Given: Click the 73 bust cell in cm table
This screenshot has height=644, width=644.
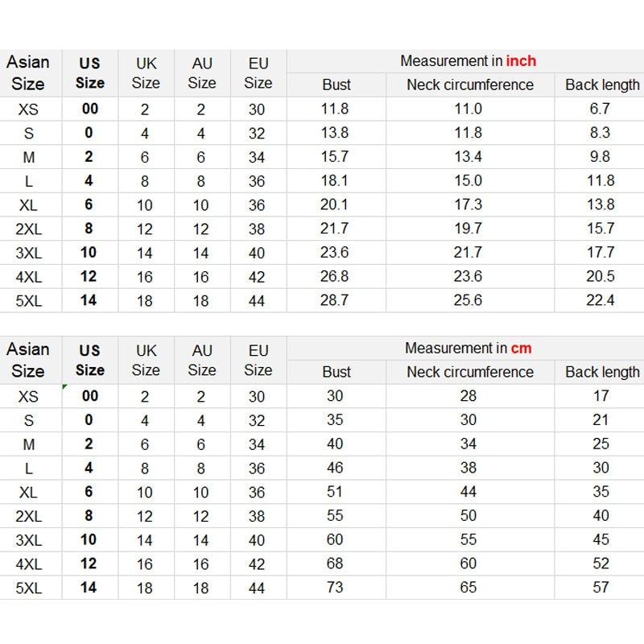Looking at the screenshot, I should 335,588.
